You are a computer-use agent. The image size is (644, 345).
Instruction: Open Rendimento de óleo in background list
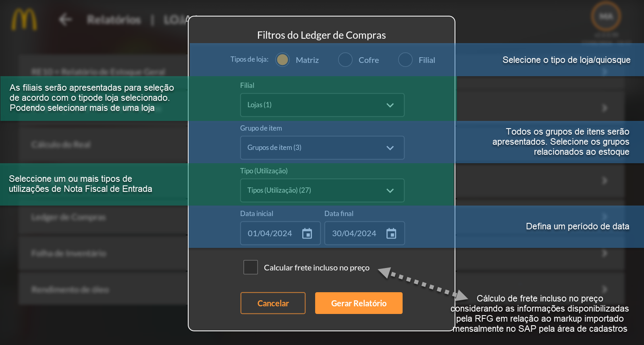click(70, 290)
